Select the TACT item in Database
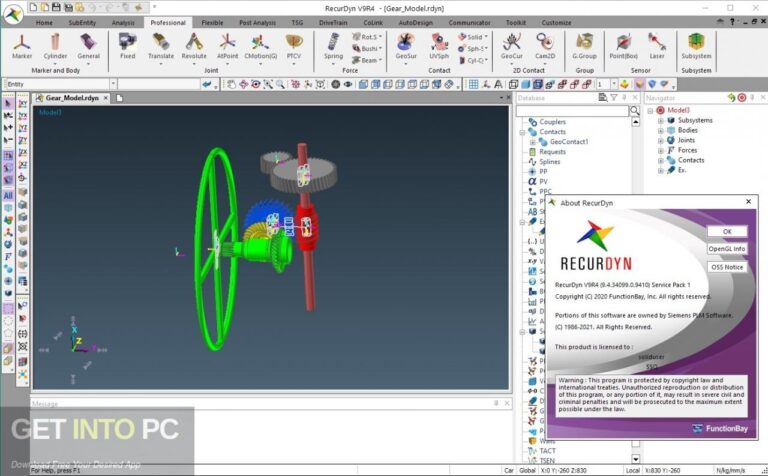The height and width of the screenshot is (476, 768). pyautogui.click(x=547, y=451)
